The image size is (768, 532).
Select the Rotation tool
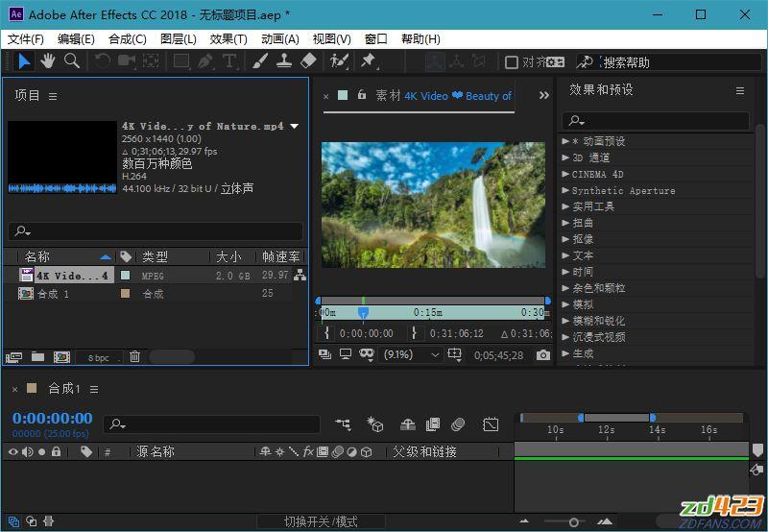103,61
